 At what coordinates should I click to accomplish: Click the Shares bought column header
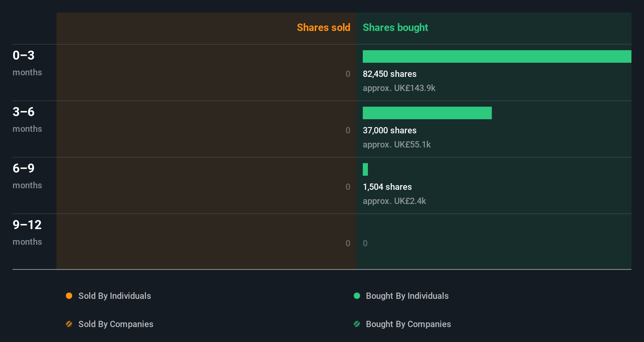(395, 27)
